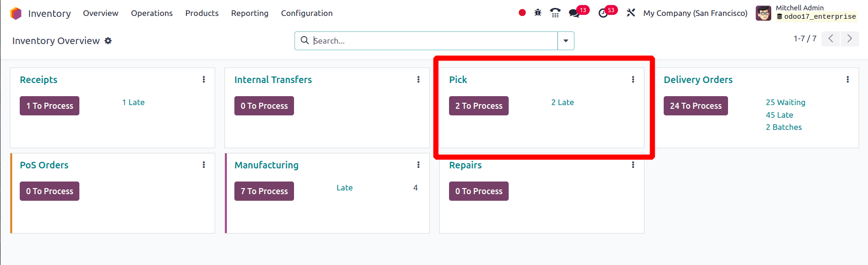Click the 7 To Process Manufacturing button
Viewport: 868px width, 265px height.
pyautogui.click(x=264, y=191)
